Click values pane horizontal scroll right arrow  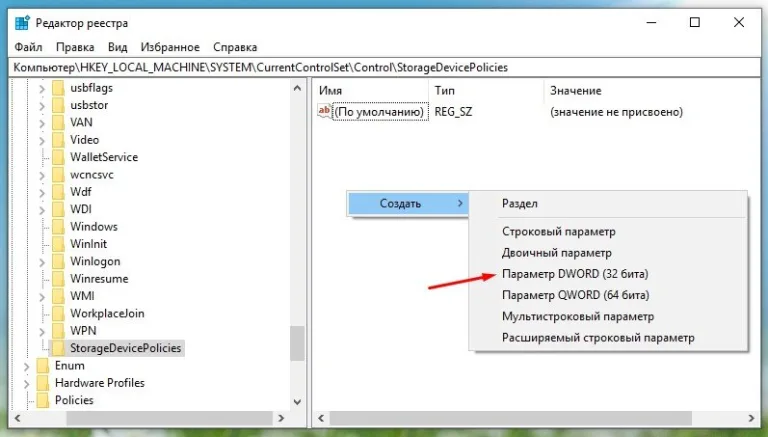(751, 418)
